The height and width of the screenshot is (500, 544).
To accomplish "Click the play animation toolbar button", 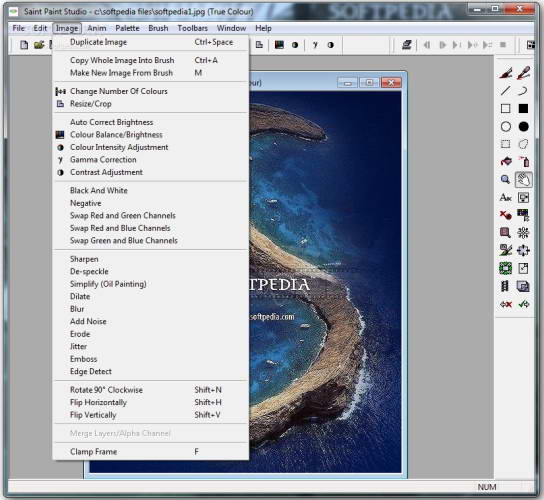I will coord(442,45).
